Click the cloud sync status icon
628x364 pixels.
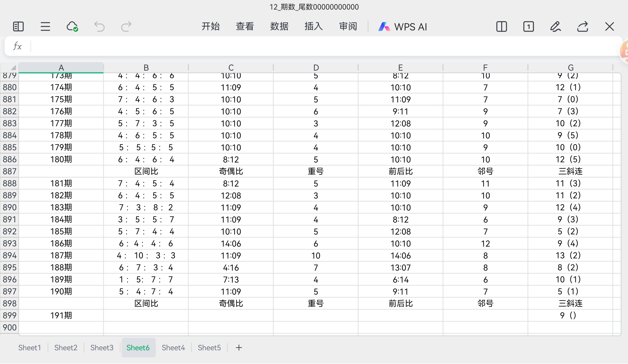click(x=72, y=26)
